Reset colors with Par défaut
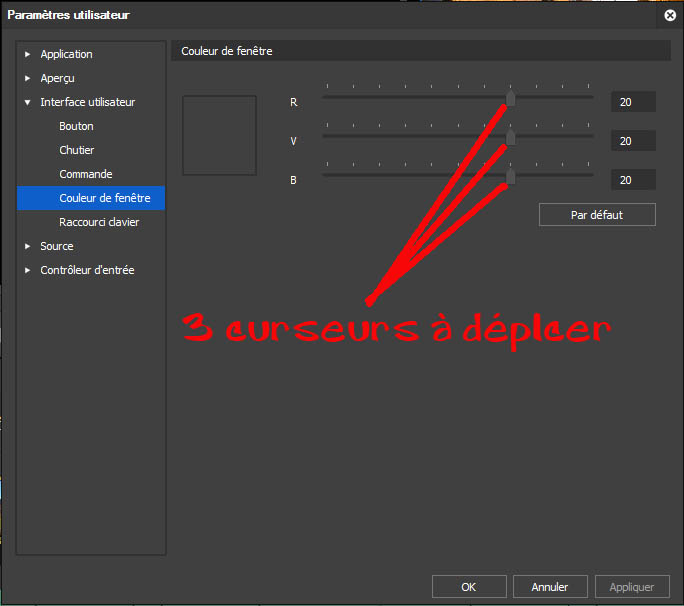684x606 pixels. click(597, 215)
